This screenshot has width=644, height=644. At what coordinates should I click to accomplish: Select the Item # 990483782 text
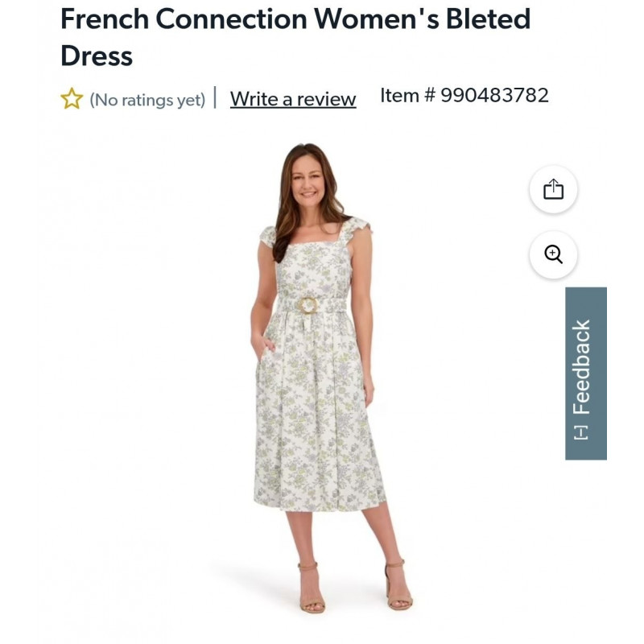[464, 95]
